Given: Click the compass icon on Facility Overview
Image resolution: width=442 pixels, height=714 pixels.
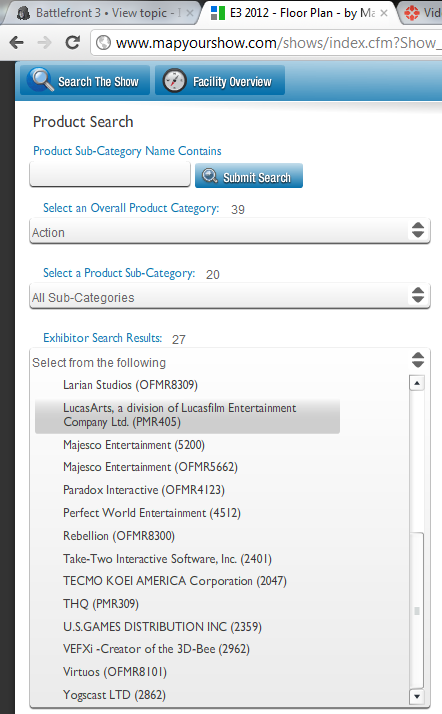Looking at the screenshot, I should click(x=174, y=81).
